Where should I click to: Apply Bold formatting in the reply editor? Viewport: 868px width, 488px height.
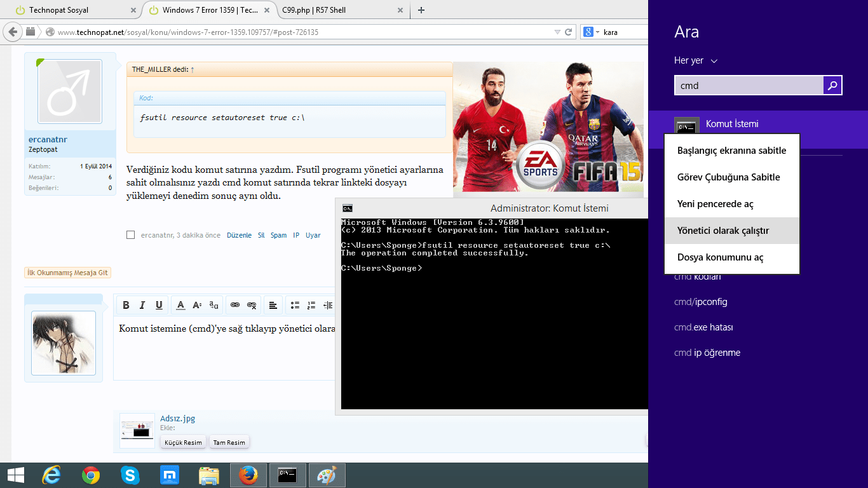tap(126, 305)
